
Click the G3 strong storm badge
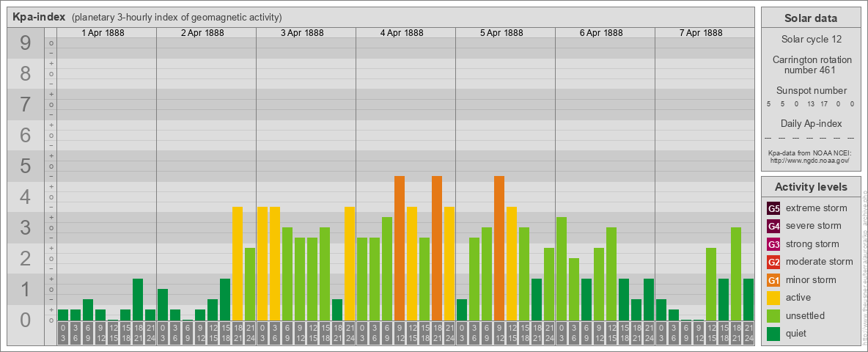pos(773,244)
